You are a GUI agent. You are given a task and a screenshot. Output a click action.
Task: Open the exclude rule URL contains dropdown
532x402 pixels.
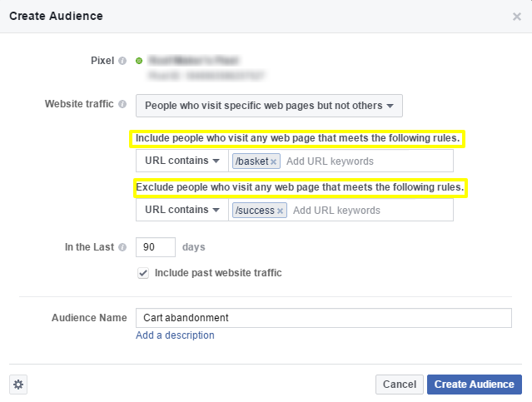(181, 210)
